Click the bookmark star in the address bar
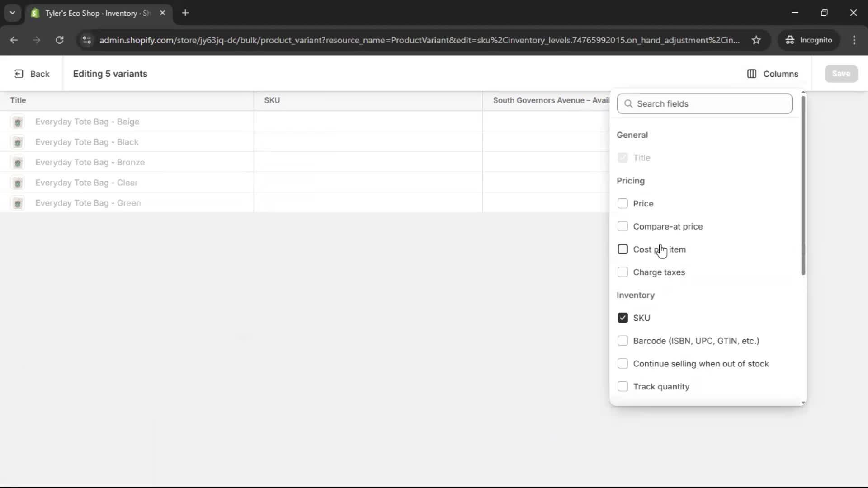Viewport: 868px width, 488px height. click(x=756, y=40)
